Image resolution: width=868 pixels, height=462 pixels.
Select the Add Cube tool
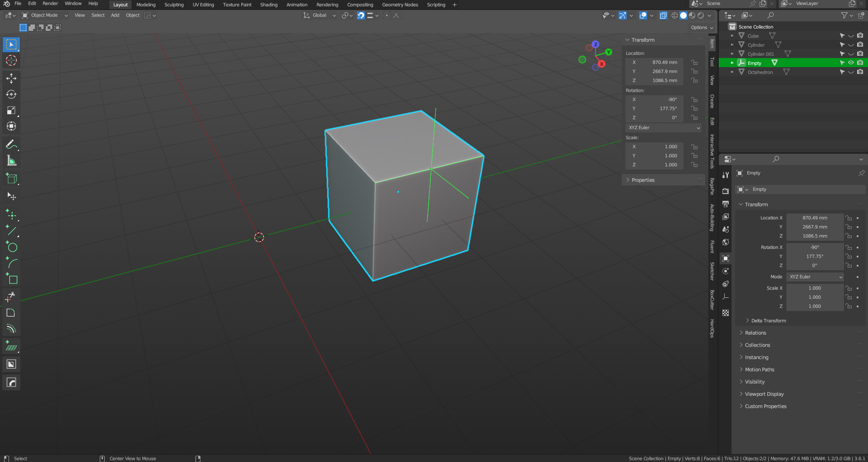(11, 179)
